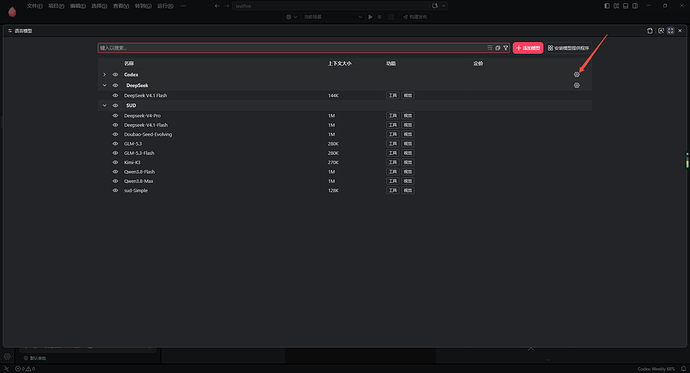690x373 pixels.
Task: Go forward with the right arrow
Action: [227, 6]
